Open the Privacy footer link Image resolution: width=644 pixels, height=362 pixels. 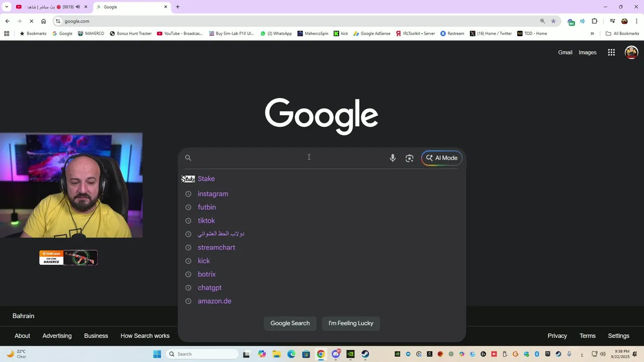pyautogui.click(x=557, y=336)
